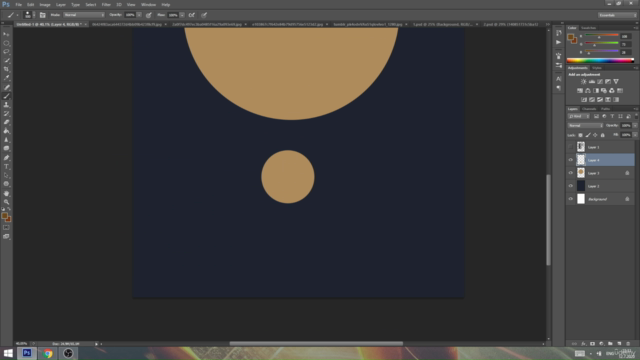Hide the Background layer
The height and width of the screenshot is (360, 640).
571,199
